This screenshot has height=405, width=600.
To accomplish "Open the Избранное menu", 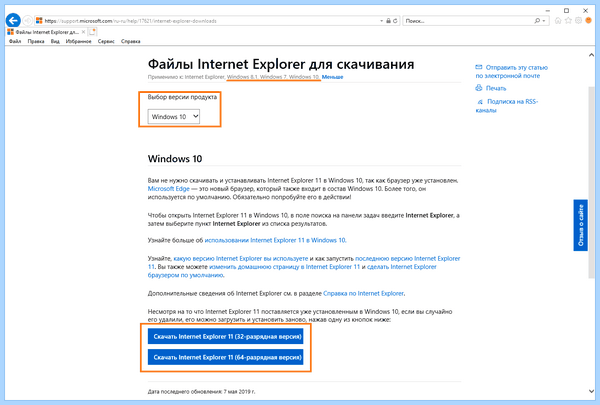I will (x=78, y=41).
